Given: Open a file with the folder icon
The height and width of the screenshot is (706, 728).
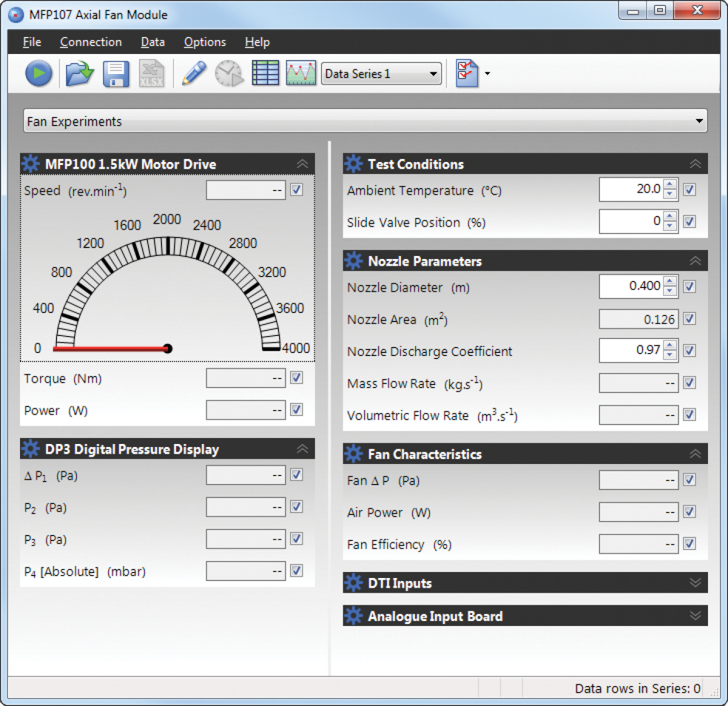Looking at the screenshot, I should pyautogui.click(x=79, y=73).
